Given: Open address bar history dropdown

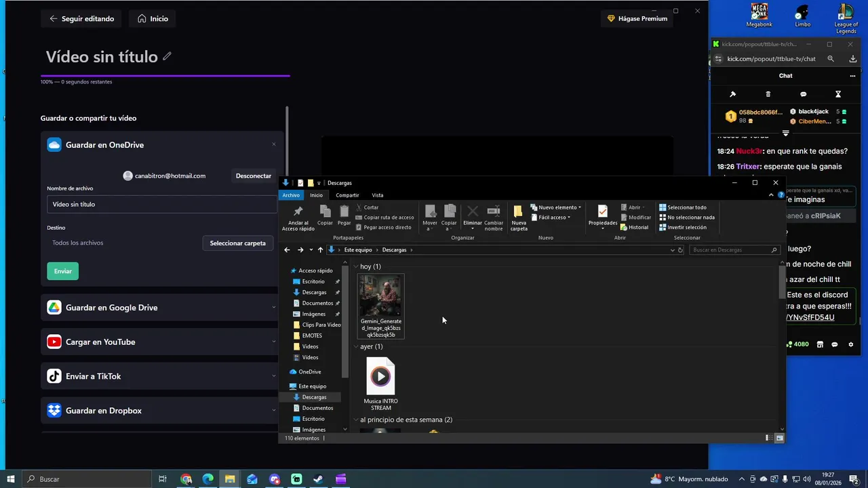Looking at the screenshot, I should [x=672, y=250].
